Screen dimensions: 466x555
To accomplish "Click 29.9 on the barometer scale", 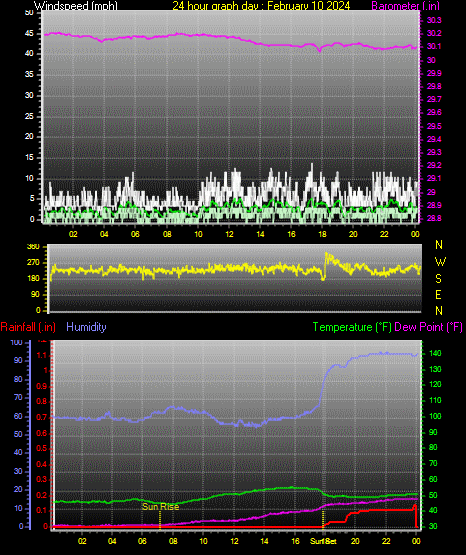I will click(434, 73).
